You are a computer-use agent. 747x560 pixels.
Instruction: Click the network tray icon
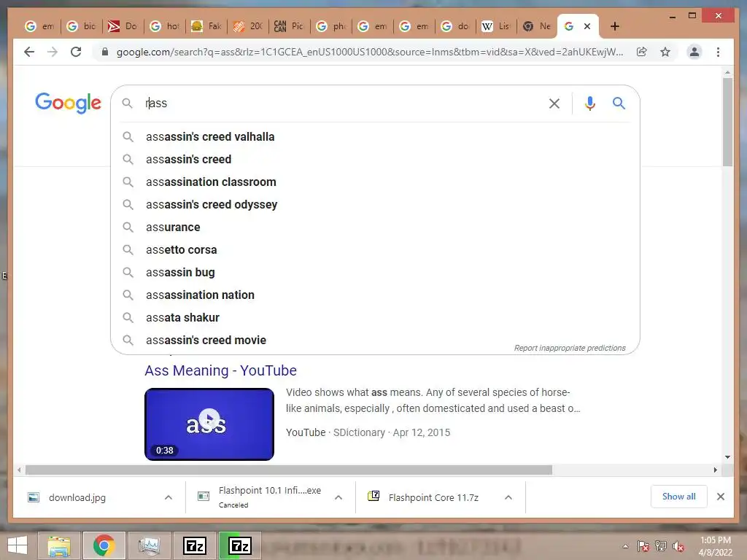[x=661, y=546]
